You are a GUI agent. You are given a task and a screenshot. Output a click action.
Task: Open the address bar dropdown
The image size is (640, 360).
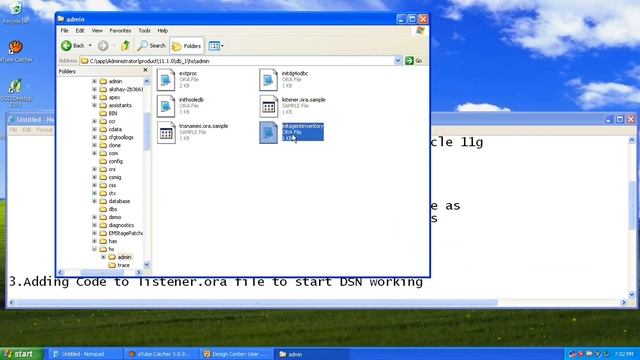coord(398,61)
